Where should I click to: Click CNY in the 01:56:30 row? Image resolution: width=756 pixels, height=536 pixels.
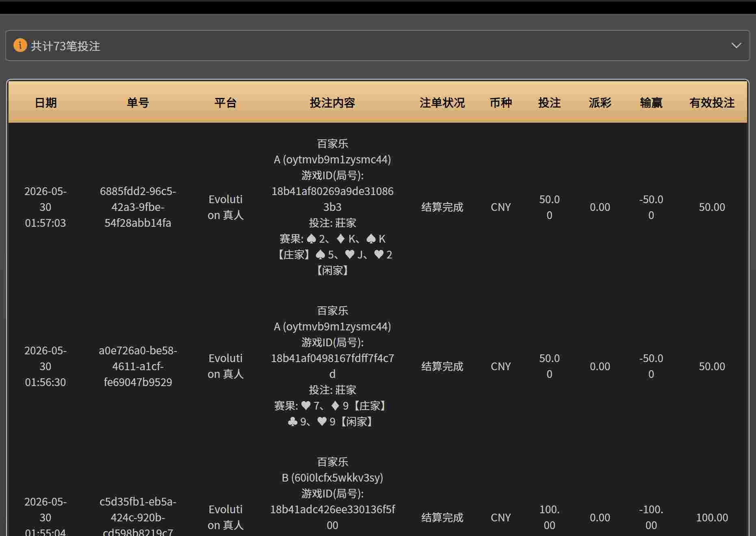pos(500,366)
